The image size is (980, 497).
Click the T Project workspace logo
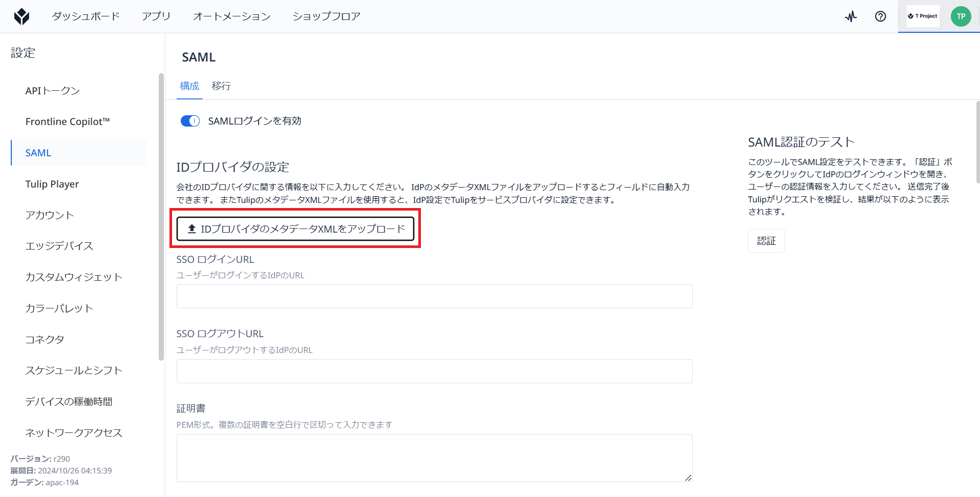[923, 16]
